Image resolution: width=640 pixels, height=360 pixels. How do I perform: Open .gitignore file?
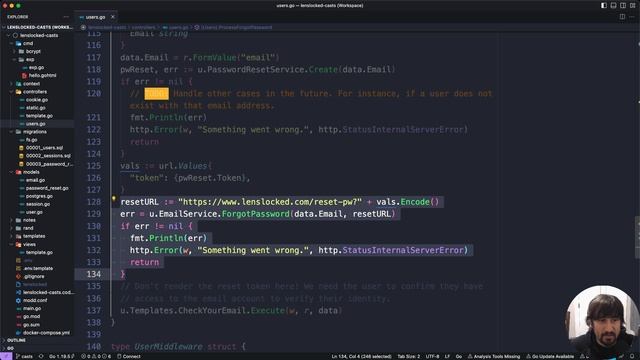pos(34,276)
